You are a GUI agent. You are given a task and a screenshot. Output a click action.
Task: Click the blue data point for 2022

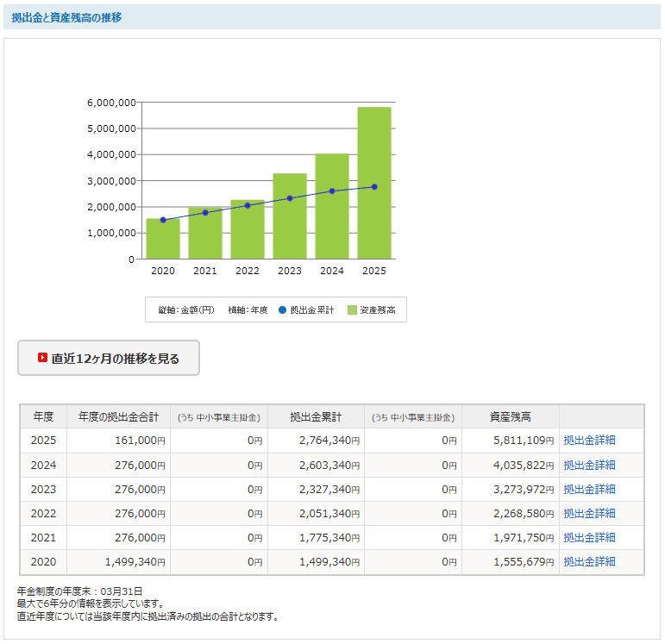coord(248,205)
